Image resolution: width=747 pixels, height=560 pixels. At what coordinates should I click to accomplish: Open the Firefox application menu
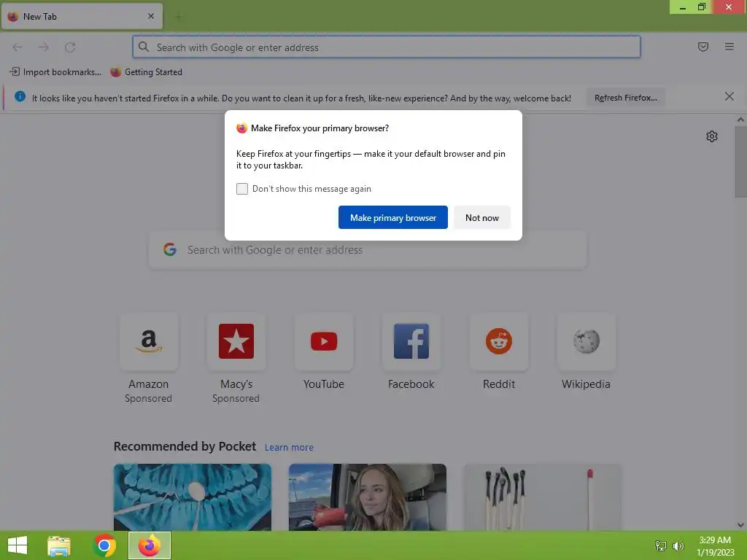pos(729,47)
